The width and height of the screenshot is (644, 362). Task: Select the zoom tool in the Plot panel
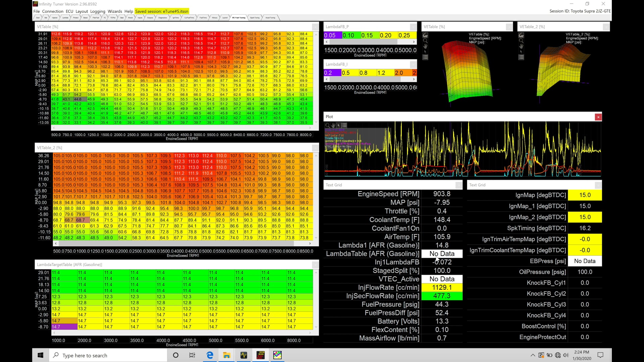(327, 125)
